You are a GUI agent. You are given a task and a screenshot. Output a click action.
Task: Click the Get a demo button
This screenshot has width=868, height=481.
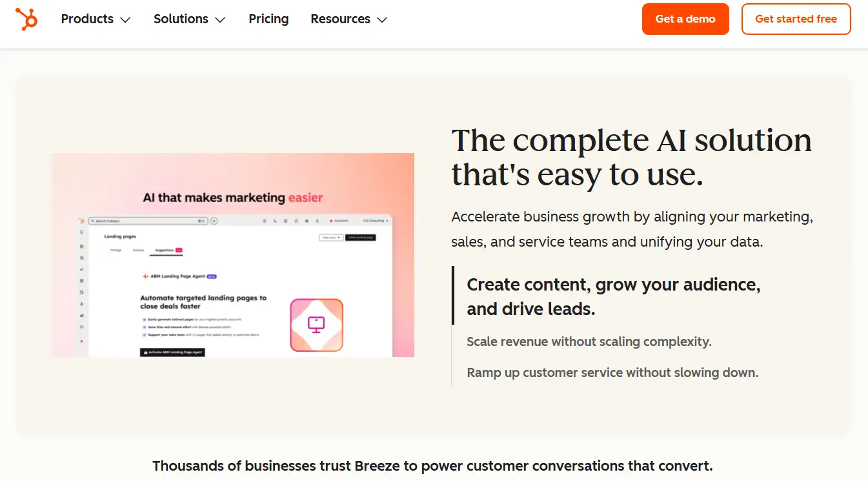pos(685,19)
